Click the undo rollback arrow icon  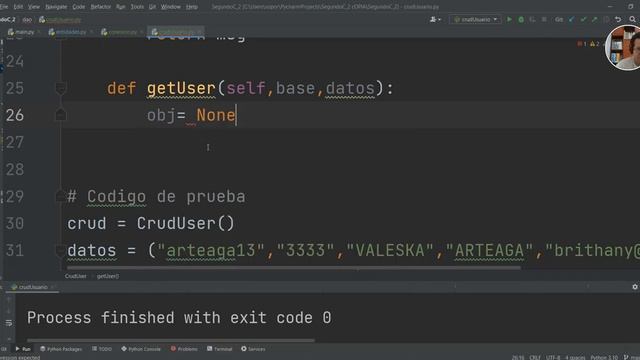point(618,19)
